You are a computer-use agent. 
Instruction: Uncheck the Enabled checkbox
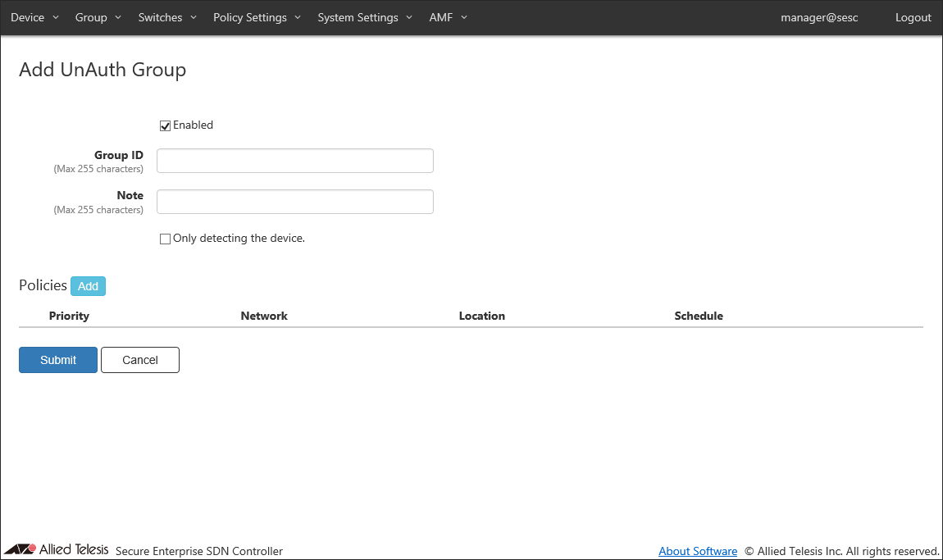point(165,125)
